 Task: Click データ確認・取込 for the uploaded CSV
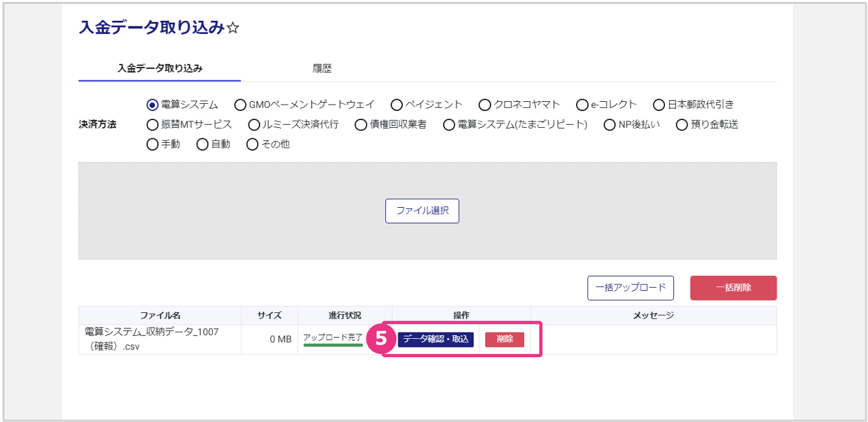(x=435, y=340)
